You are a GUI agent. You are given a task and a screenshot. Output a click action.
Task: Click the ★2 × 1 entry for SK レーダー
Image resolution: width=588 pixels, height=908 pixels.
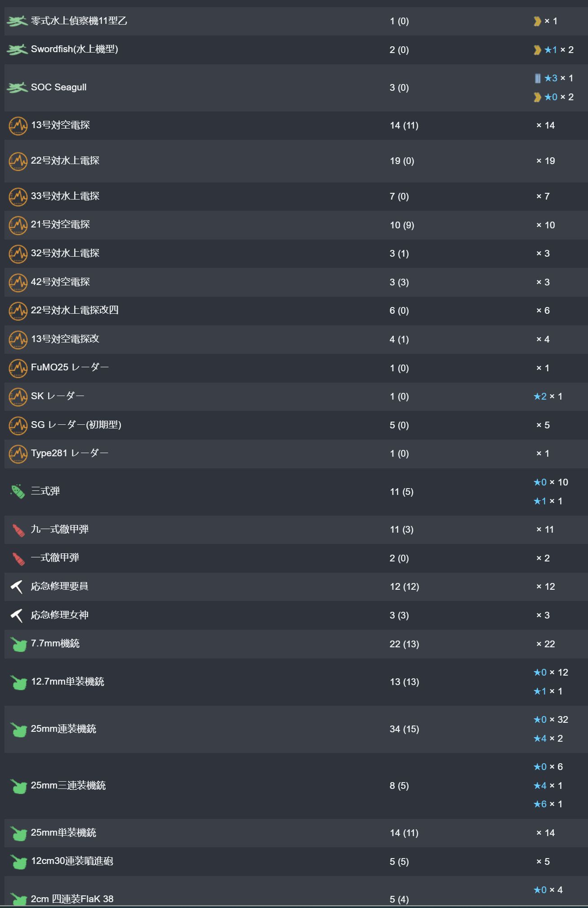pyautogui.click(x=548, y=396)
